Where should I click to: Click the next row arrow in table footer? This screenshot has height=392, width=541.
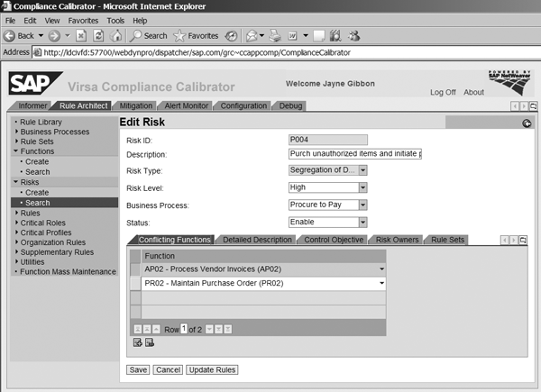209,329
